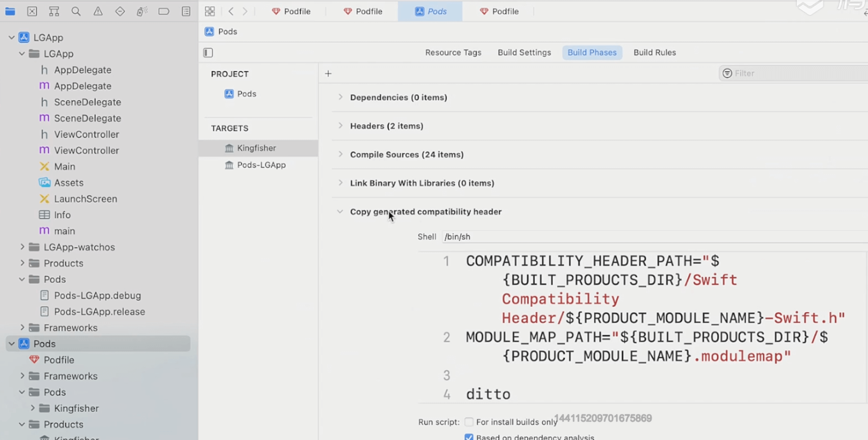Enable For install builds only checkbox
This screenshot has height=440, width=868.
tap(469, 422)
